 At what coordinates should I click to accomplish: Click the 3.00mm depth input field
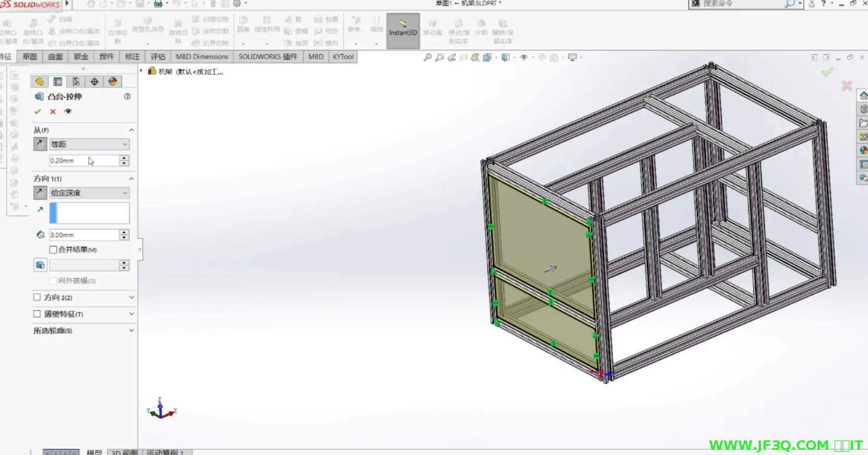83,235
